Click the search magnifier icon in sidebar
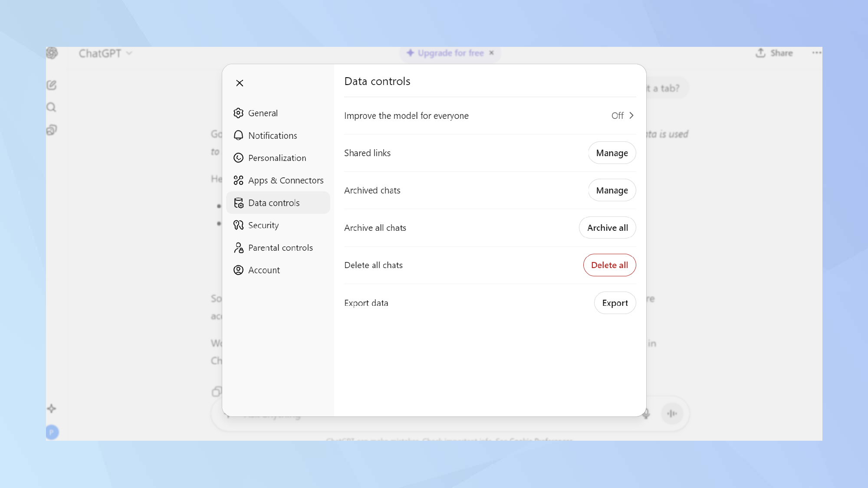868x488 pixels. click(52, 107)
